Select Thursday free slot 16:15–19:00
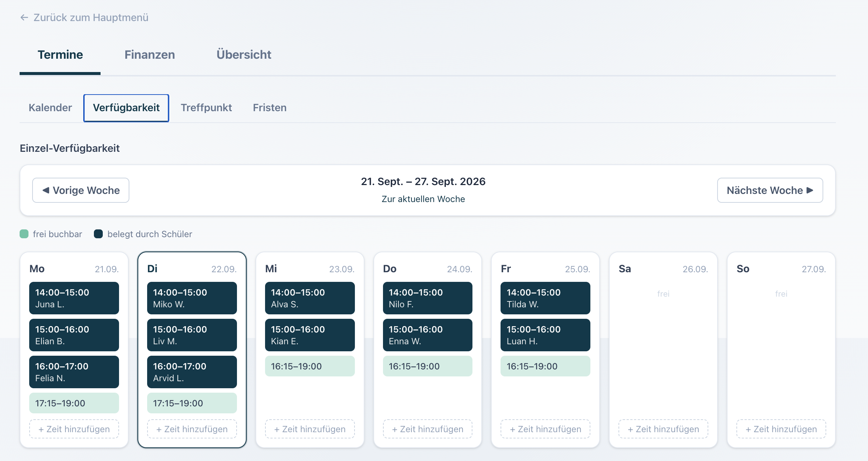The image size is (868, 461). (428, 366)
